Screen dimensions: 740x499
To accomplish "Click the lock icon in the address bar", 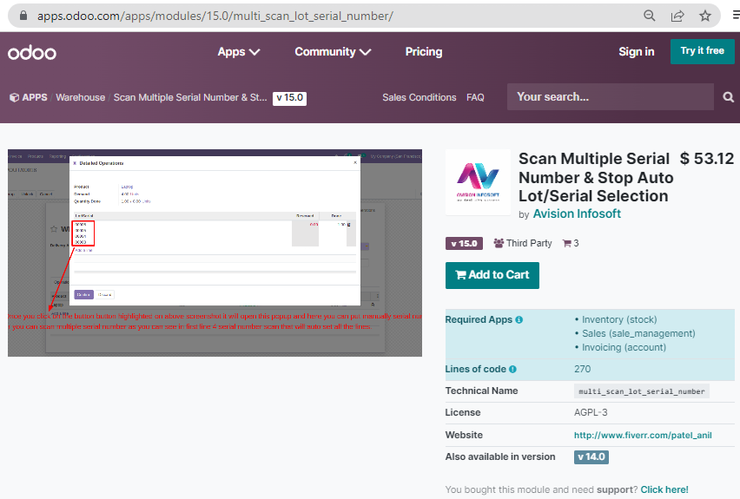I will (x=23, y=16).
